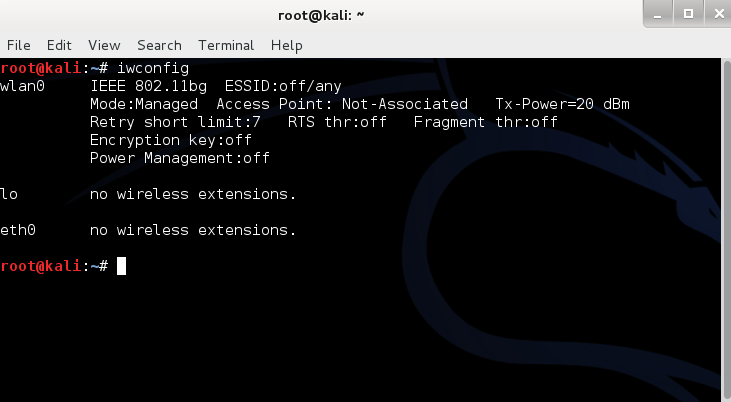Open the Terminal menu
The width and height of the screenshot is (731, 402).
(226, 45)
